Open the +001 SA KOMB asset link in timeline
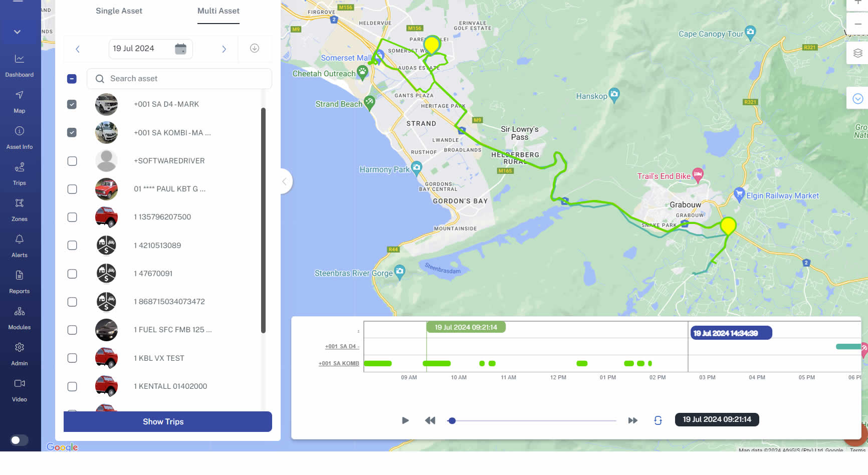The image size is (868, 475). coord(339,363)
